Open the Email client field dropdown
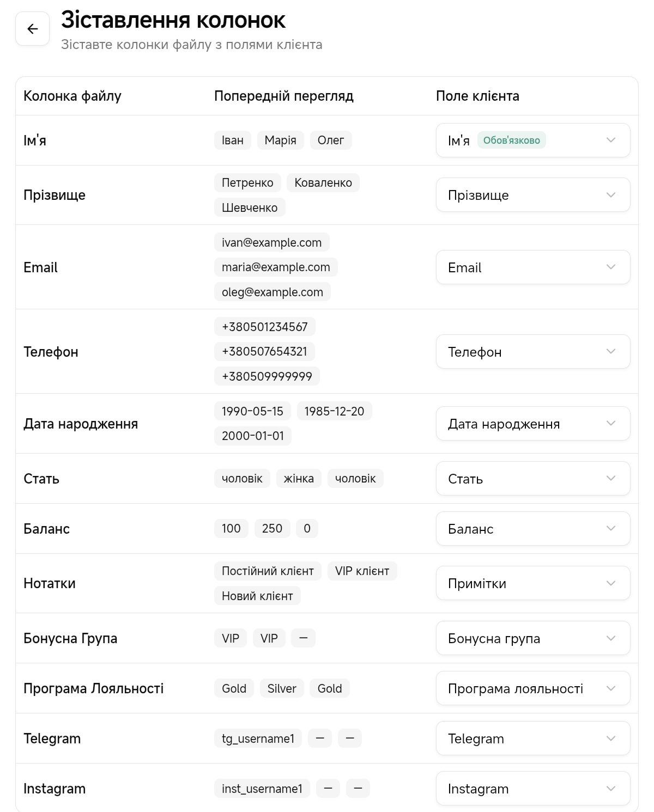 [532, 267]
